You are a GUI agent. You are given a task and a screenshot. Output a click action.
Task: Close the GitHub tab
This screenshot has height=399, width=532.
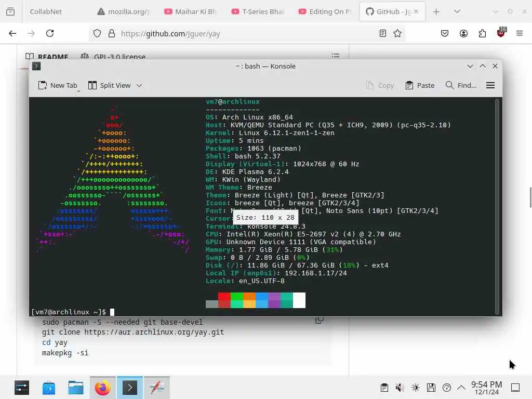416,11
